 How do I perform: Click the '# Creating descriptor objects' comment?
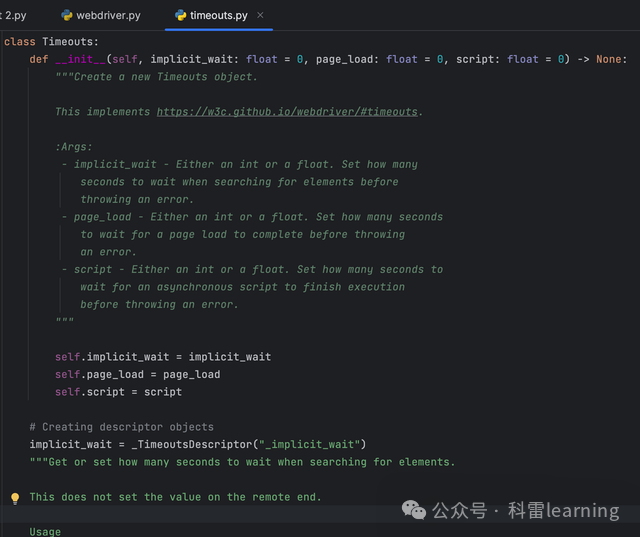coord(122,427)
